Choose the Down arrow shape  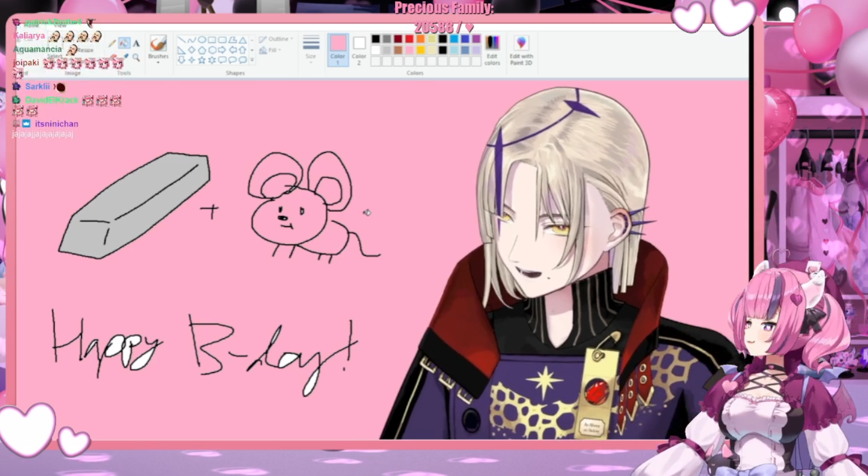(x=181, y=60)
